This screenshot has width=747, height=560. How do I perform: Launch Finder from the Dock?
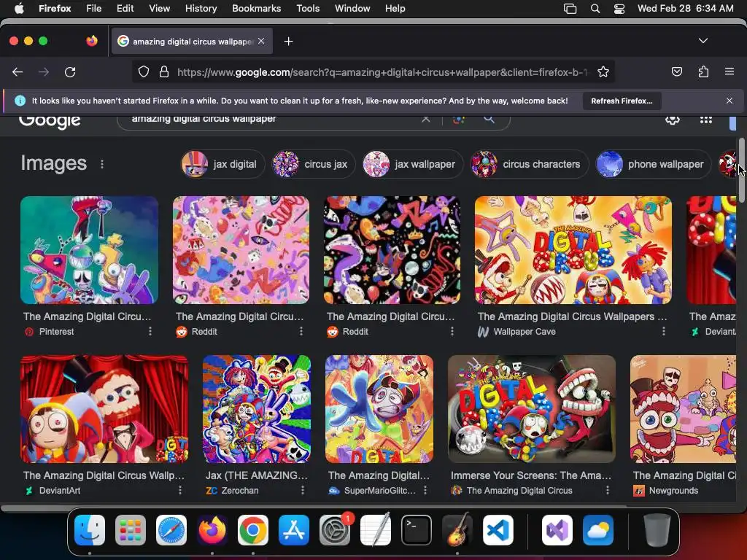pyautogui.click(x=90, y=530)
